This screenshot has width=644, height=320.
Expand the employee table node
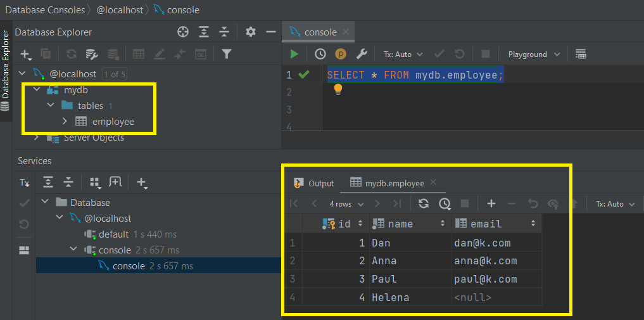[65, 122]
